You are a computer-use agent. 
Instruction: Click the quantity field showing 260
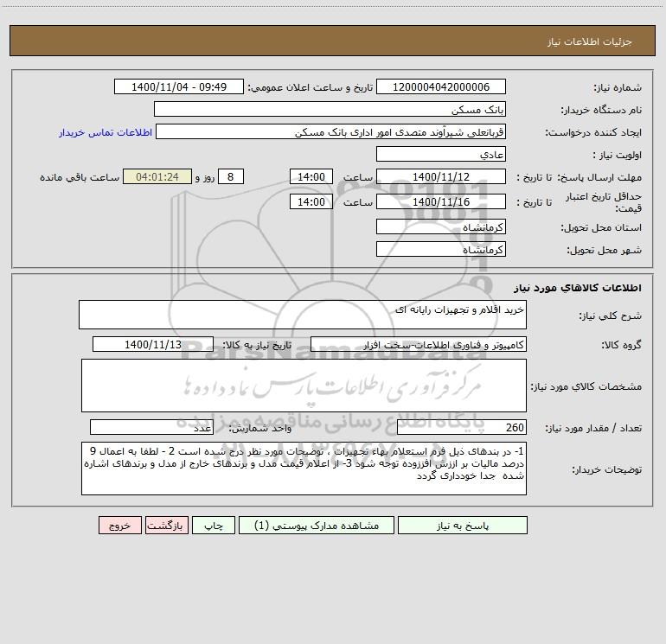(462, 427)
